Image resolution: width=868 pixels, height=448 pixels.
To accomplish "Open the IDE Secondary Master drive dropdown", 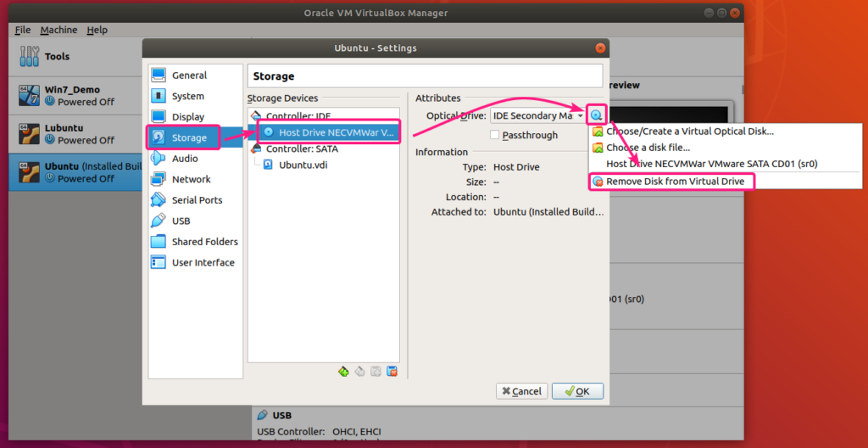I will coord(537,115).
